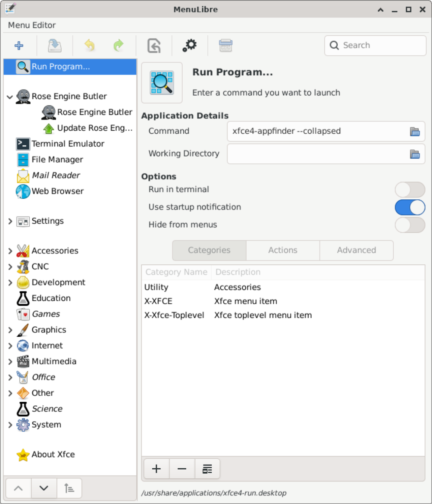Select the nested Rose Engine Butler launcher

click(x=70, y=112)
